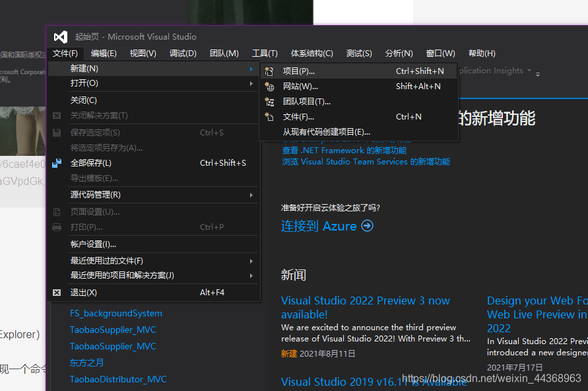588x391 pixels.
Task: Click the Save All disk icon
Action: coord(57,163)
